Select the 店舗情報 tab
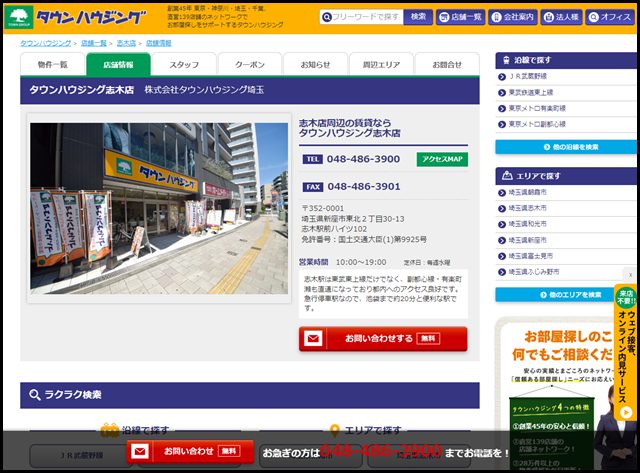640x473 pixels. [118, 64]
